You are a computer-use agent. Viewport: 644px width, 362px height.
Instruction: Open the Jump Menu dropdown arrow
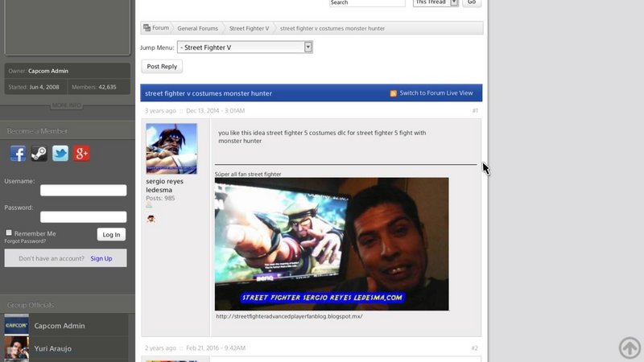pos(308,47)
